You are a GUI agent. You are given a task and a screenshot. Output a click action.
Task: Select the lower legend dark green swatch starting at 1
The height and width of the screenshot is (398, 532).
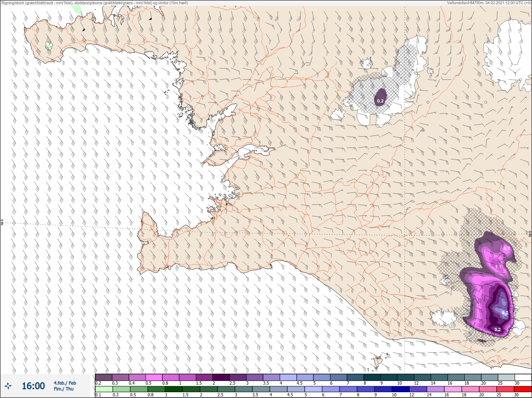point(173,389)
